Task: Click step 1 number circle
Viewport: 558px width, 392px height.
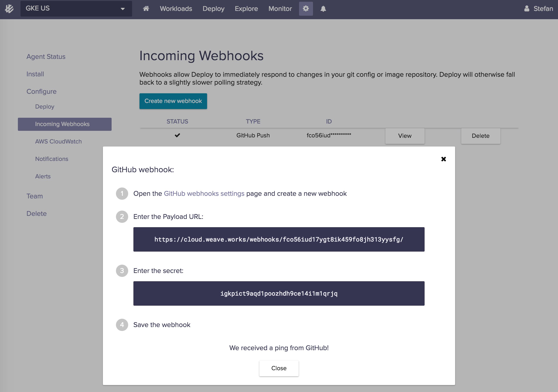Action: click(122, 194)
